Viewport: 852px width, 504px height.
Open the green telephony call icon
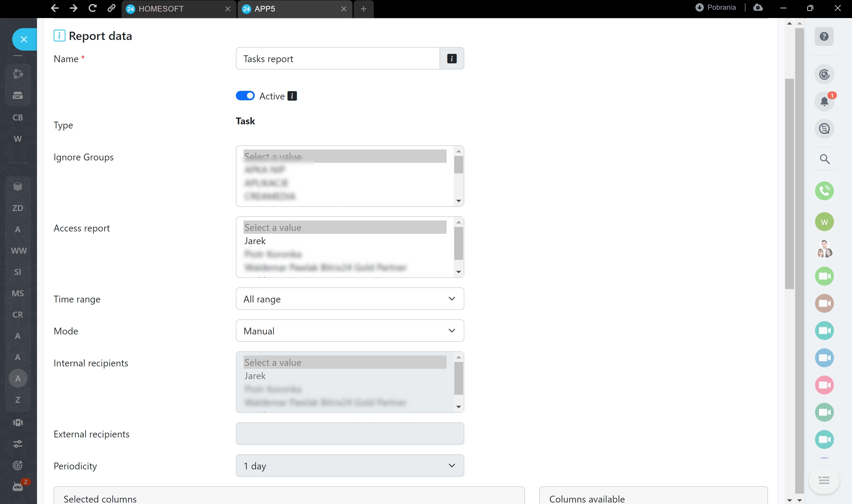[824, 191]
